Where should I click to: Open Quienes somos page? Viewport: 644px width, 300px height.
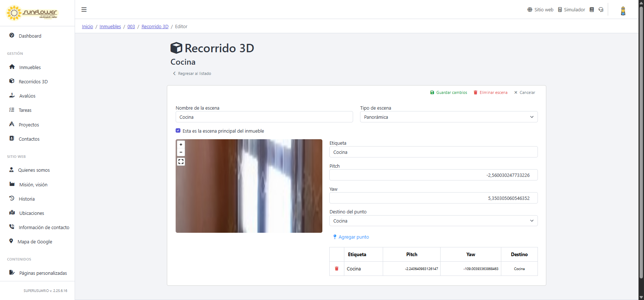pyautogui.click(x=34, y=170)
